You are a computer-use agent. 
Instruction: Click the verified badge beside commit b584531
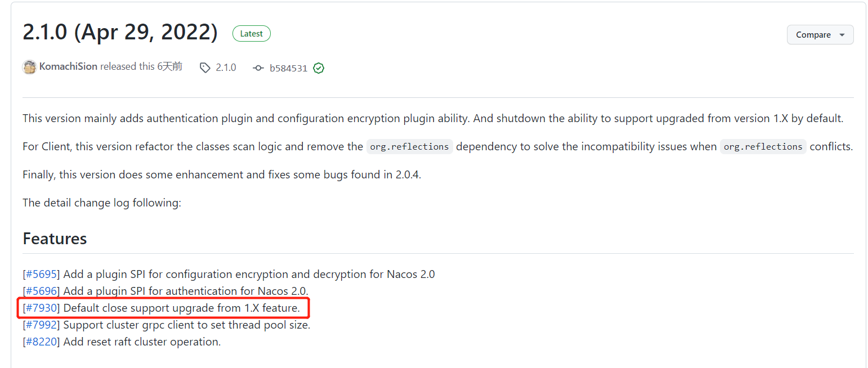tap(319, 68)
